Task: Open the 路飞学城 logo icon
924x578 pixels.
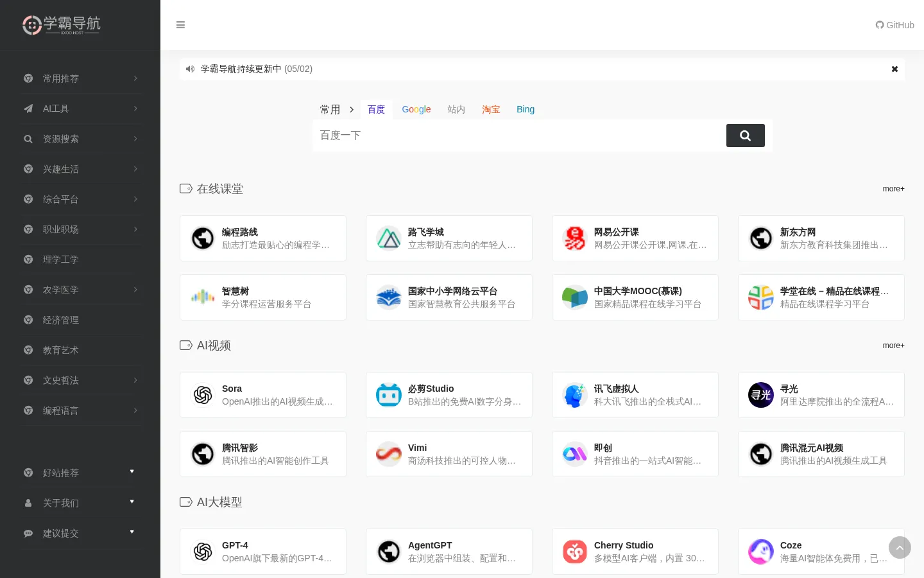Action: click(389, 238)
